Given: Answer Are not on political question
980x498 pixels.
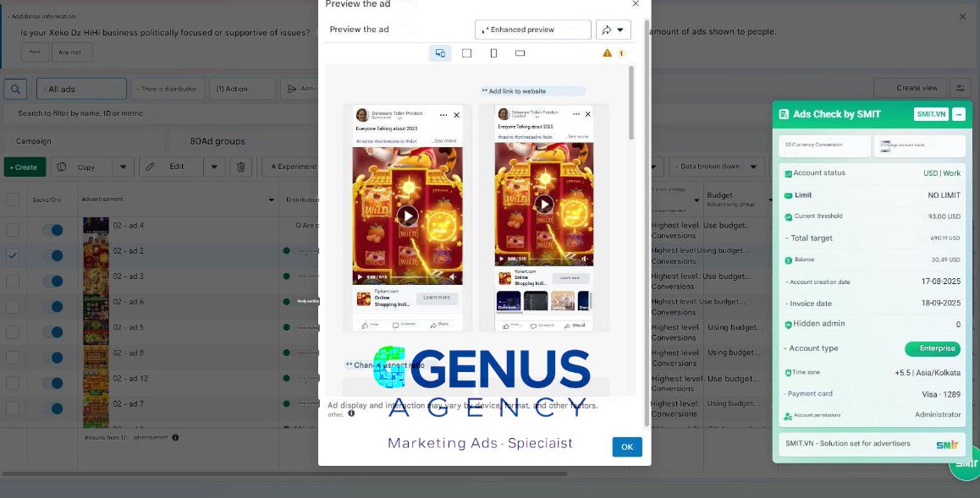Looking at the screenshot, I should (72, 52).
